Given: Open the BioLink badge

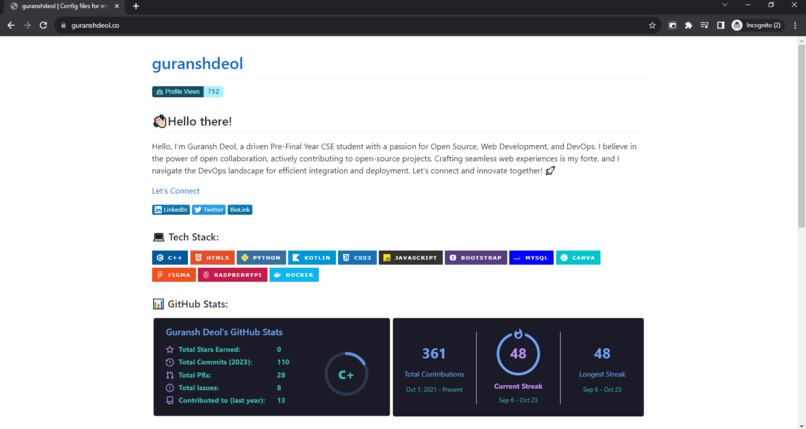Looking at the screenshot, I should 240,210.
